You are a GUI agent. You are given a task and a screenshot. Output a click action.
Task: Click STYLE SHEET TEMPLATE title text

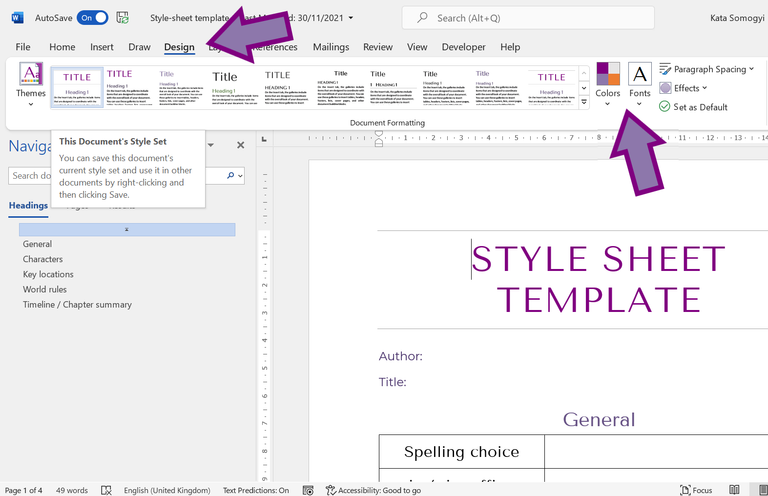(x=598, y=279)
